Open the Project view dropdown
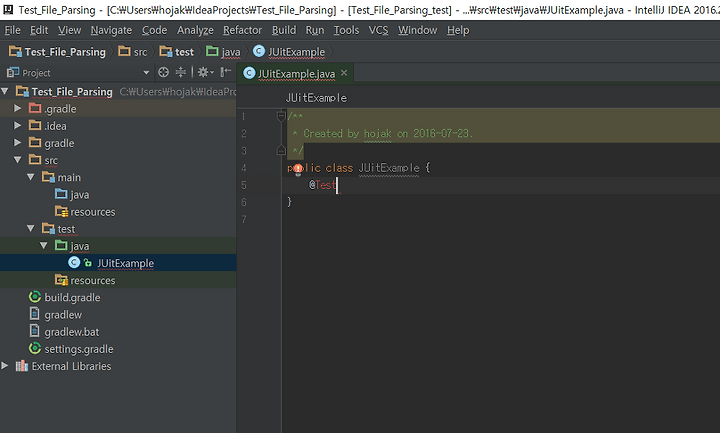This screenshot has width=720, height=433. coord(146,73)
